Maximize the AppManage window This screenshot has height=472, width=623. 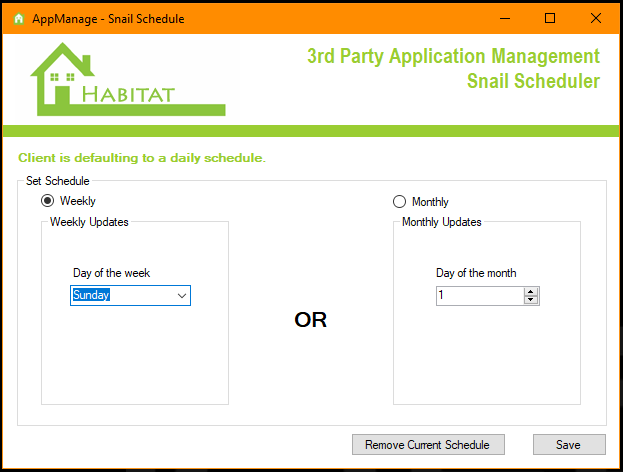[x=549, y=18]
